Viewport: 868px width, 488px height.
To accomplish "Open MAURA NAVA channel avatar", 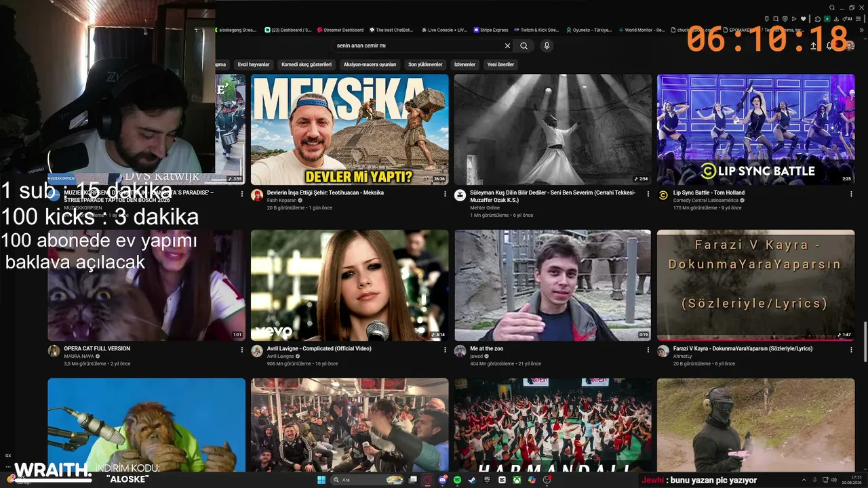I will pyautogui.click(x=54, y=351).
